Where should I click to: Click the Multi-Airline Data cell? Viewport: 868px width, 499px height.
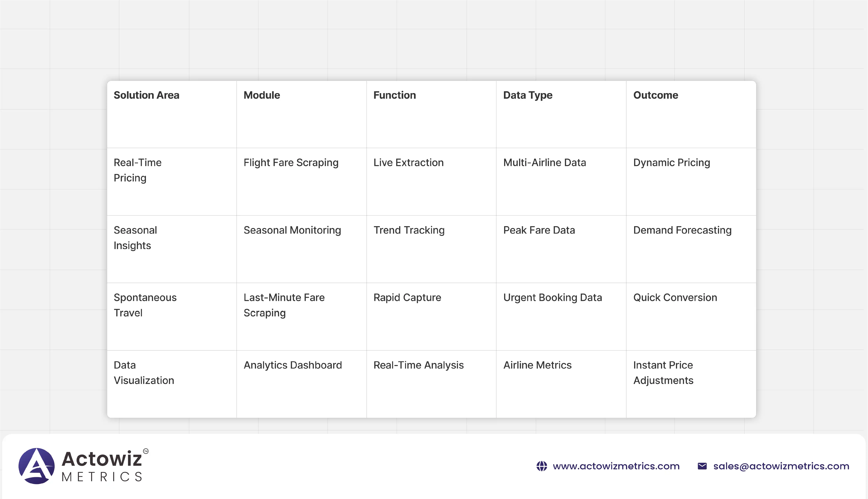[544, 163]
